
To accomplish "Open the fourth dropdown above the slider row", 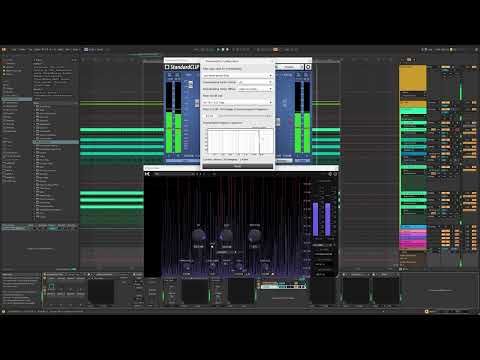I will 238,102.
